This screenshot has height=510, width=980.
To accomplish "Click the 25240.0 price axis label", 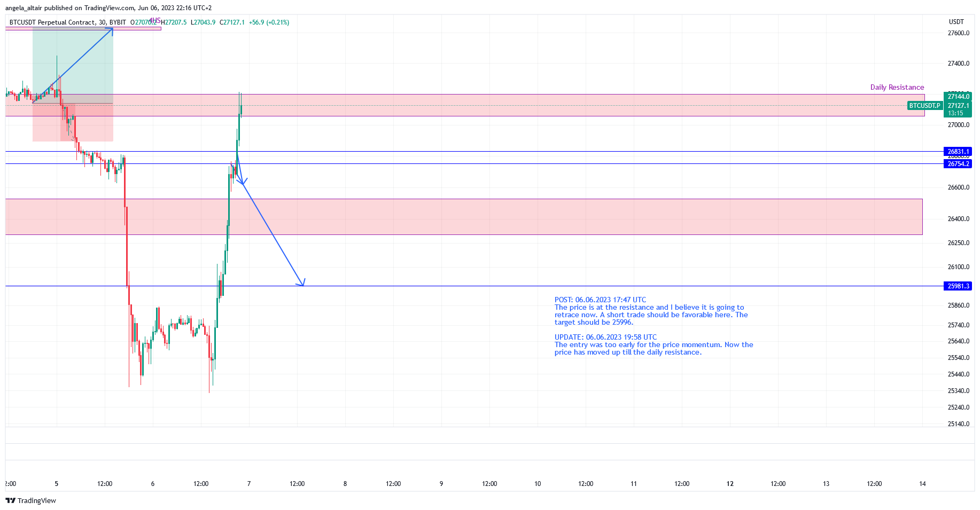I will pyautogui.click(x=958, y=407).
